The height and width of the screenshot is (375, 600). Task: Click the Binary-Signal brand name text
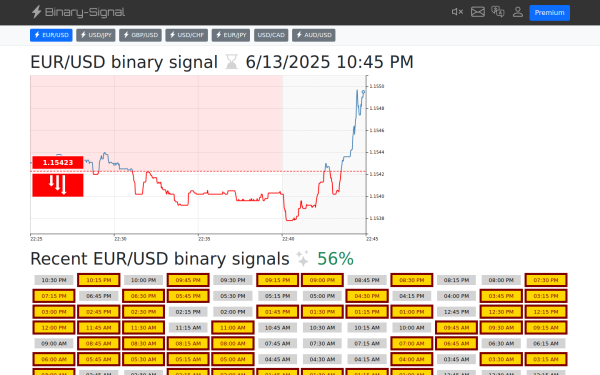click(85, 12)
